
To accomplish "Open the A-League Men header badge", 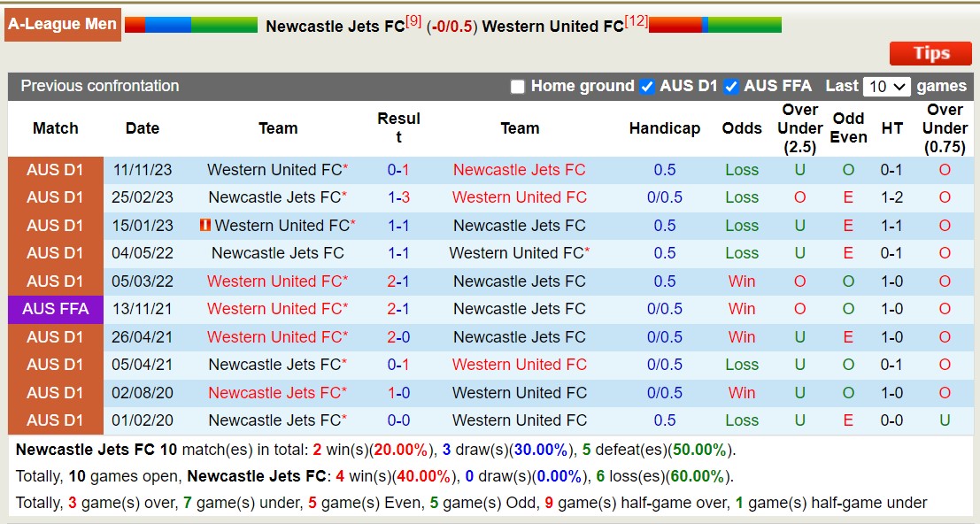I will coord(62,24).
